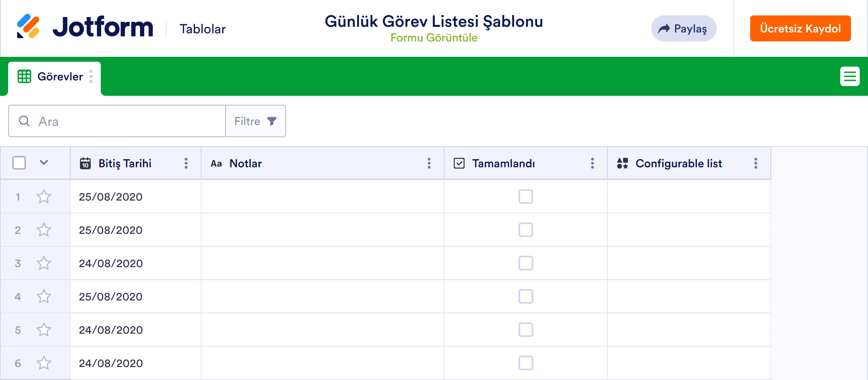868x380 pixels.
Task: Expand the row selection dropdown chevron
Action: coord(44,163)
